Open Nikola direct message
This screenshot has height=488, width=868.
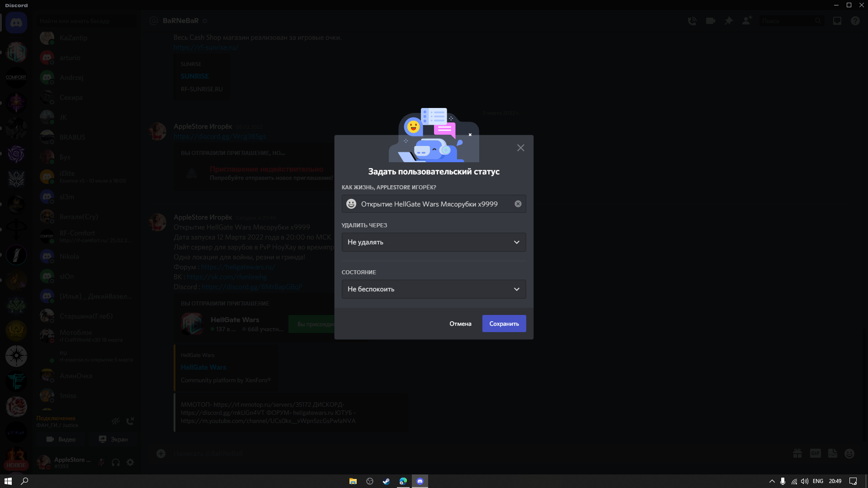tap(86, 257)
